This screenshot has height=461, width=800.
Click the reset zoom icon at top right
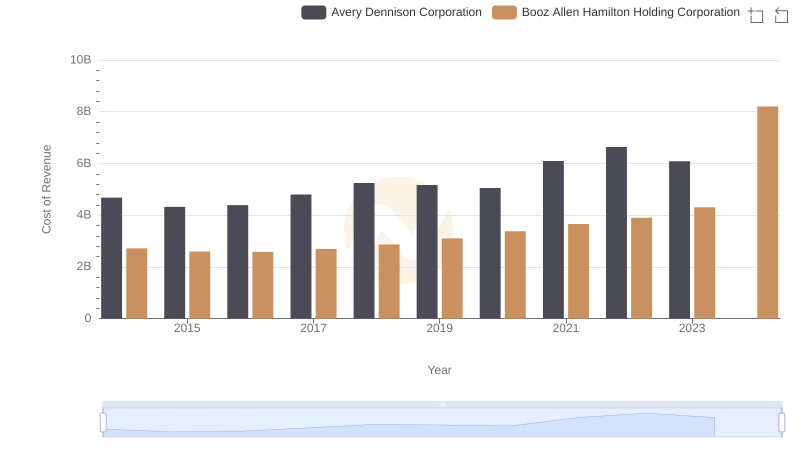[781, 15]
